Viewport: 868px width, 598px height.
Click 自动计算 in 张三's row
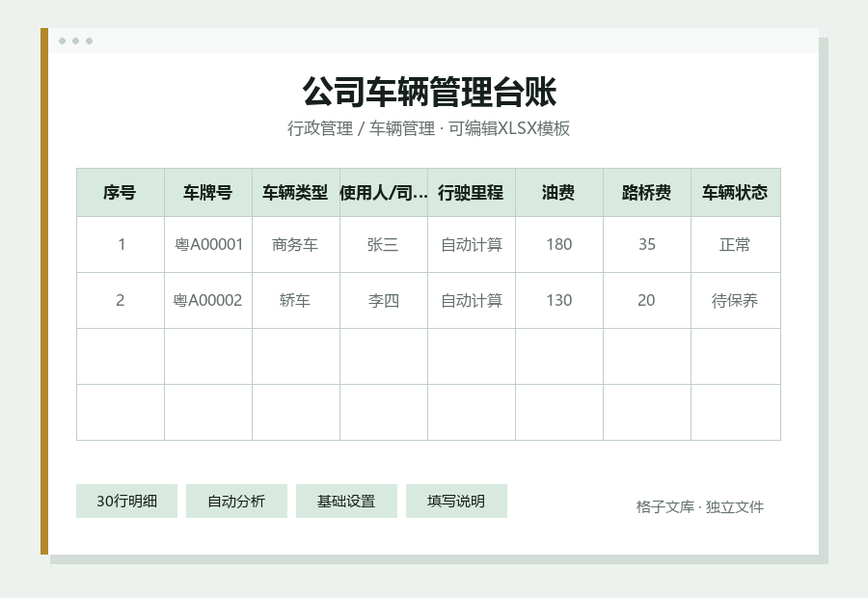[x=471, y=244]
